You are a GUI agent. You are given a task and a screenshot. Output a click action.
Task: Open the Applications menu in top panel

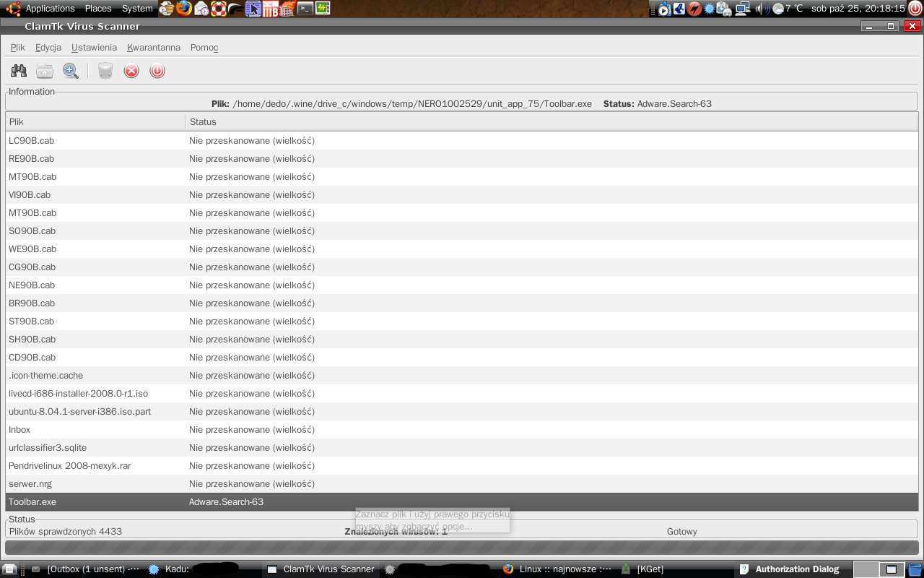[50, 9]
